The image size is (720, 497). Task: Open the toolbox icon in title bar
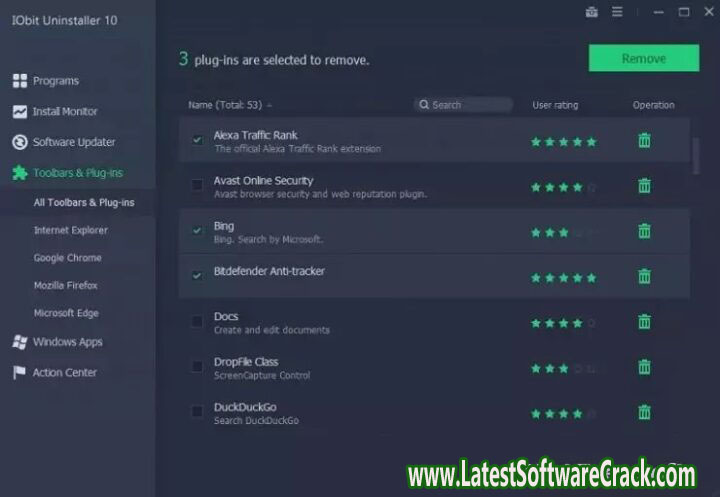click(591, 12)
